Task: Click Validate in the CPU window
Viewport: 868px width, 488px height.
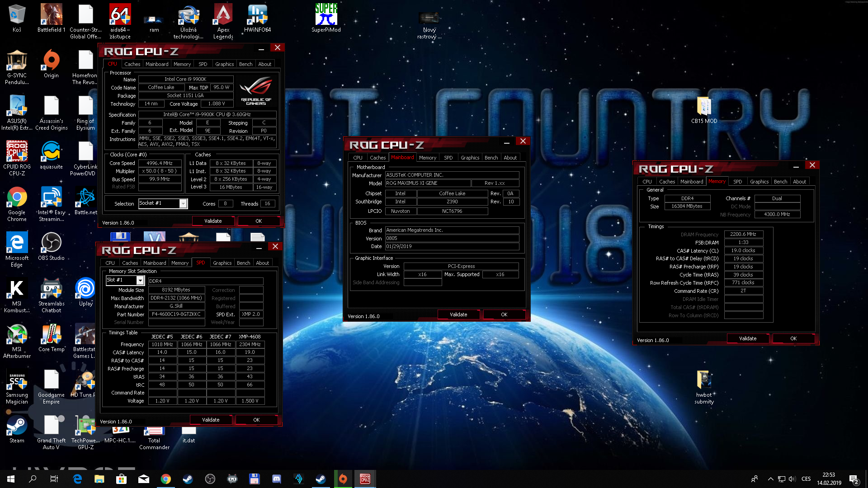Action: [213, 221]
